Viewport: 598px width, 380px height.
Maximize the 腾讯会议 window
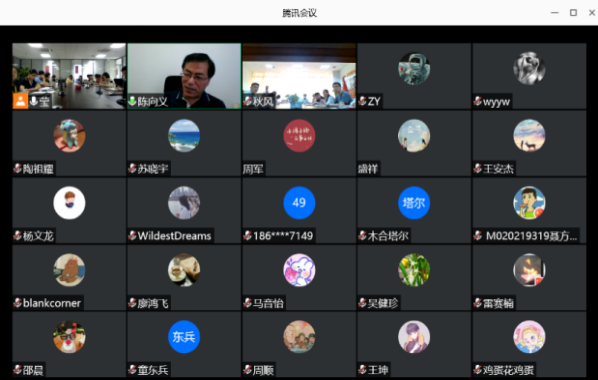573,13
